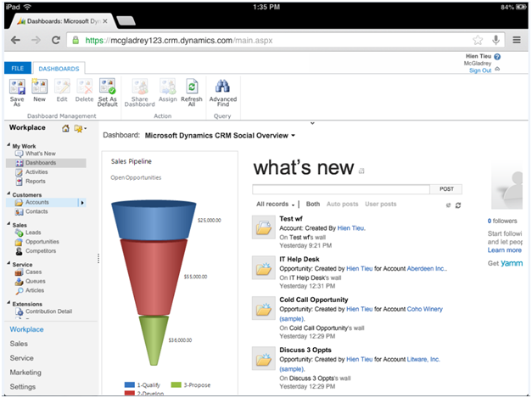Click the browser back arrow
This screenshot has height=398, width=532.
tap(15, 41)
